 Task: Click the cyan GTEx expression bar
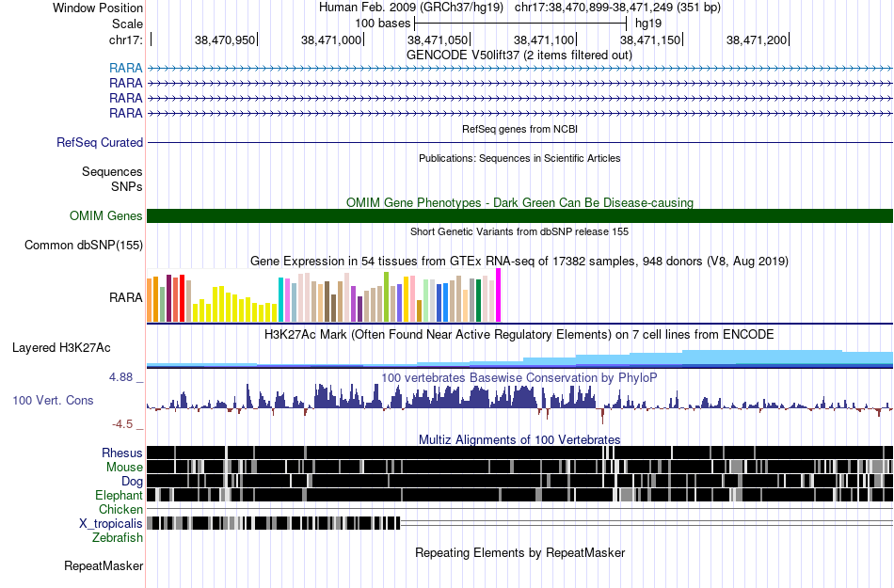pos(280,300)
